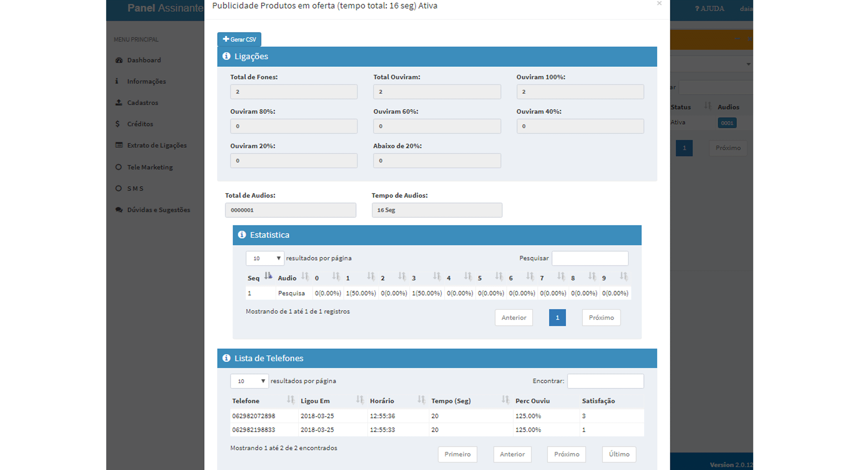Click the Lista de Telefones info icon
The width and height of the screenshot is (868, 470).
click(x=226, y=358)
